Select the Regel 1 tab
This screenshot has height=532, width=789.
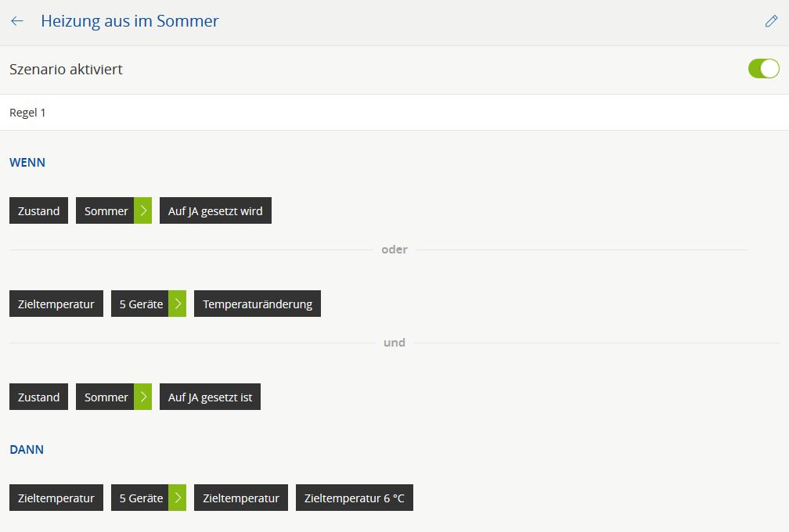(27, 113)
